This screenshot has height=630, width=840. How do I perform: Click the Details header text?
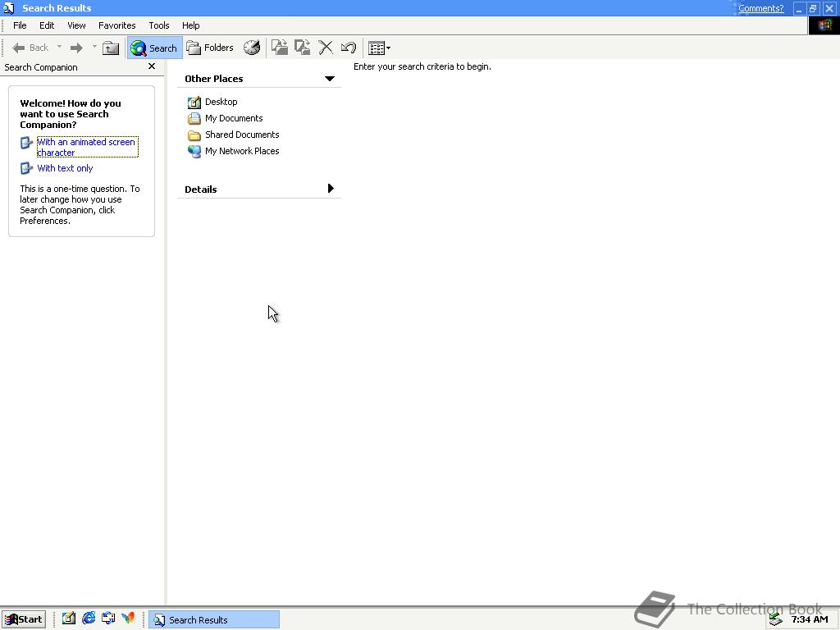tap(200, 189)
